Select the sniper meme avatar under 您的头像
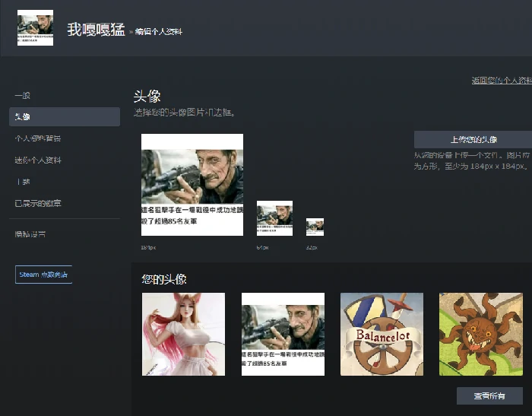This screenshot has width=532, height=416. [x=283, y=334]
